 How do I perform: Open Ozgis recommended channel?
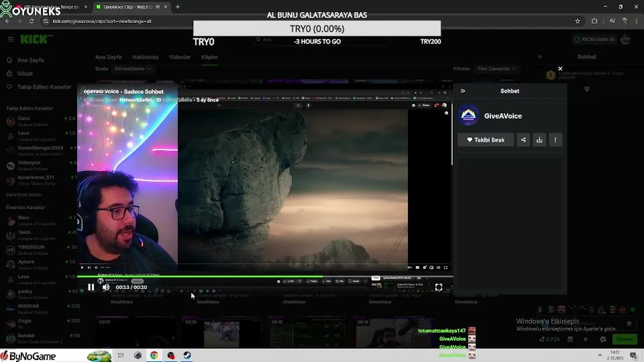[40, 323]
